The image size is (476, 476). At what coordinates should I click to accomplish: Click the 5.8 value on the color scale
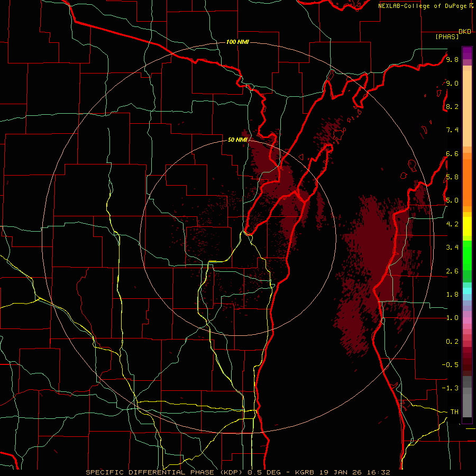coord(452,177)
